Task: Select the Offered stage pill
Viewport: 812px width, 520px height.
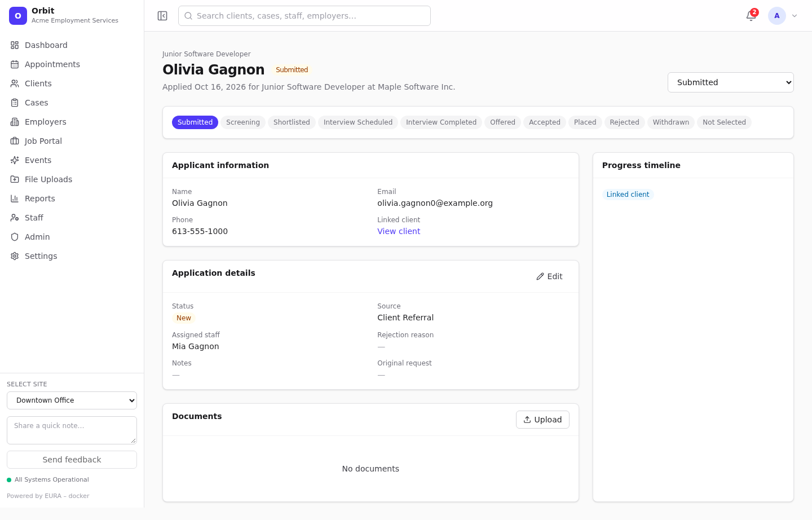Action: tap(502, 122)
